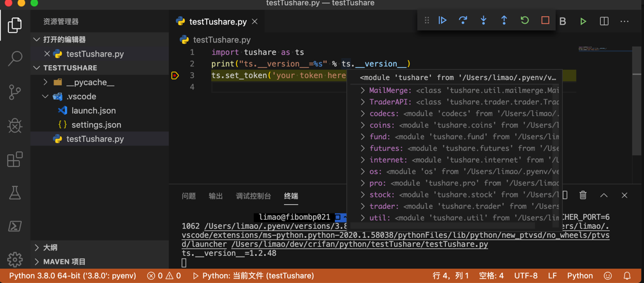The height and width of the screenshot is (283, 644).
Task: Split the editor to the right
Action: pos(604,21)
